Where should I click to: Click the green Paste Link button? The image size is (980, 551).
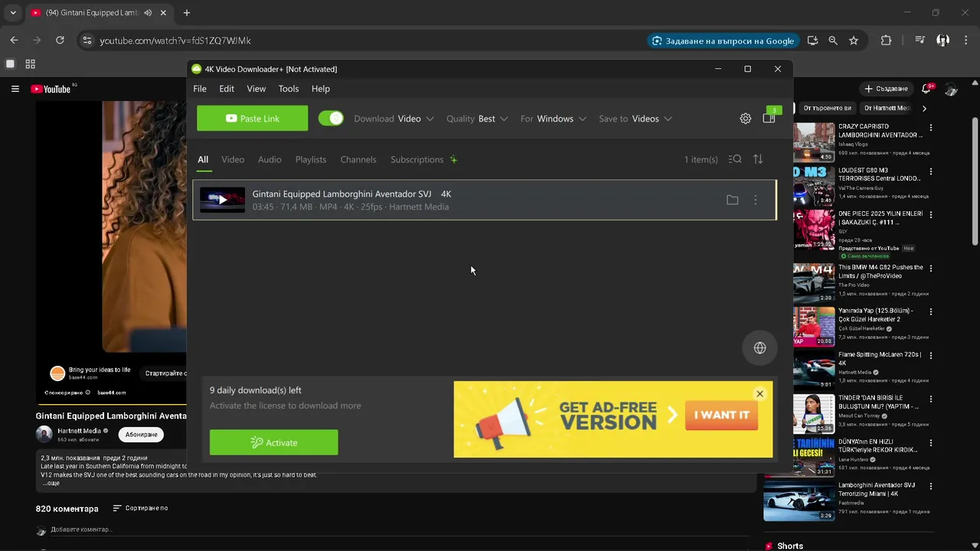click(252, 119)
